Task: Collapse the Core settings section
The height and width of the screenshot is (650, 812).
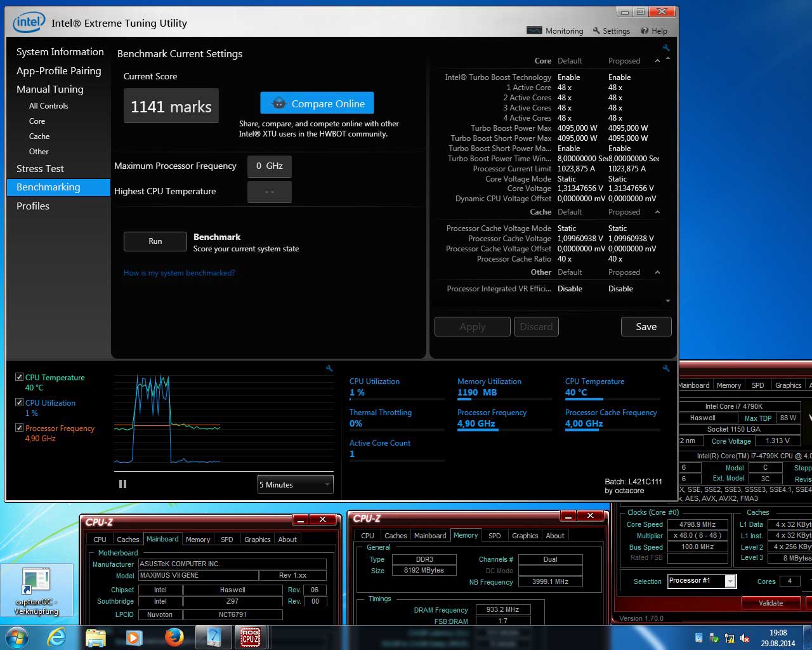Action: [x=657, y=61]
